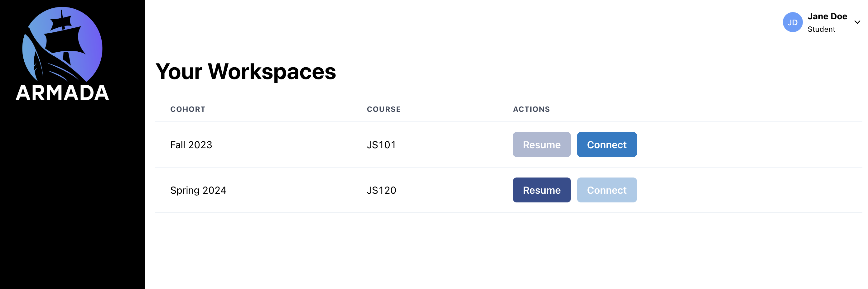Click the JS101 course cell
The height and width of the screenshot is (289, 868).
click(381, 145)
